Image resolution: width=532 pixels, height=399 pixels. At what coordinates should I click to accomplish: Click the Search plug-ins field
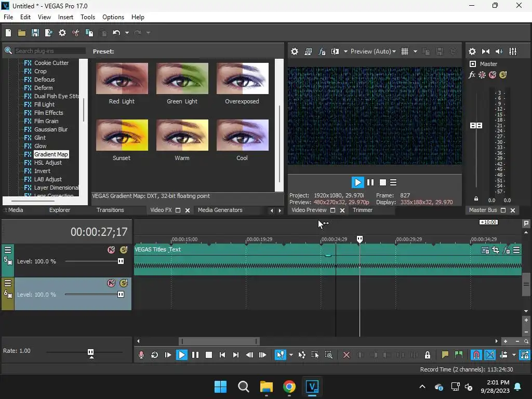coord(49,51)
